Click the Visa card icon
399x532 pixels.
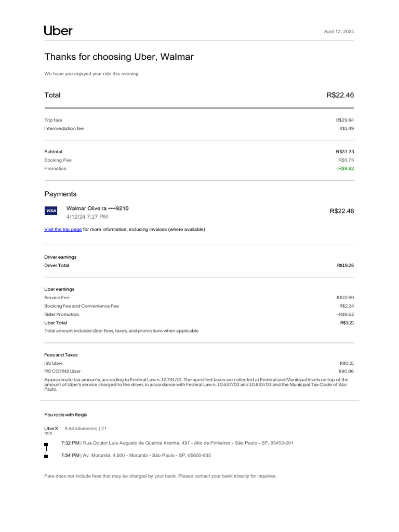[51, 210]
